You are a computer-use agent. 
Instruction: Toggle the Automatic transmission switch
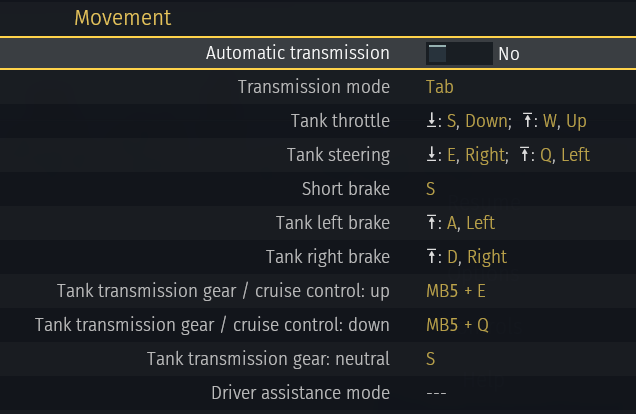click(459, 53)
